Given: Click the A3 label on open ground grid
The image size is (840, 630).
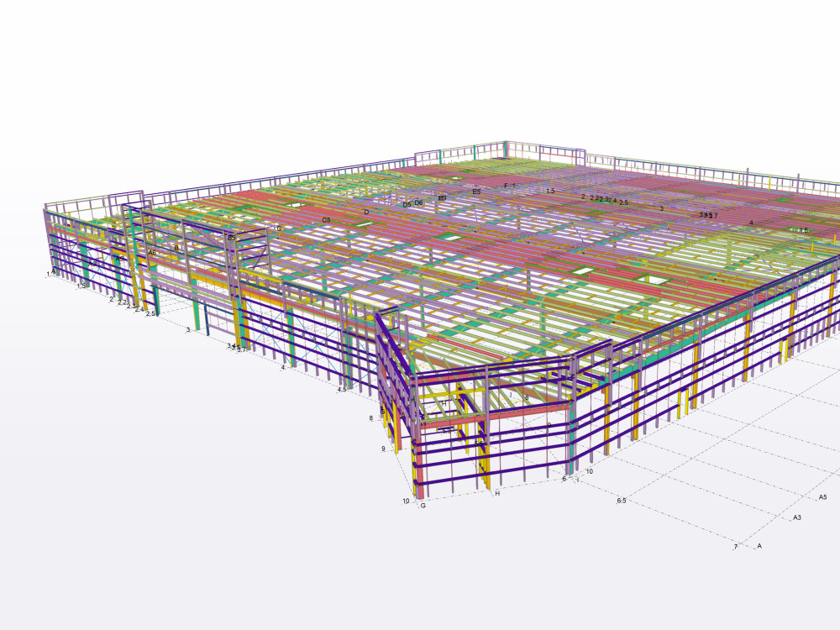Looking at the screenshot, I should click(x=797, y=517).
